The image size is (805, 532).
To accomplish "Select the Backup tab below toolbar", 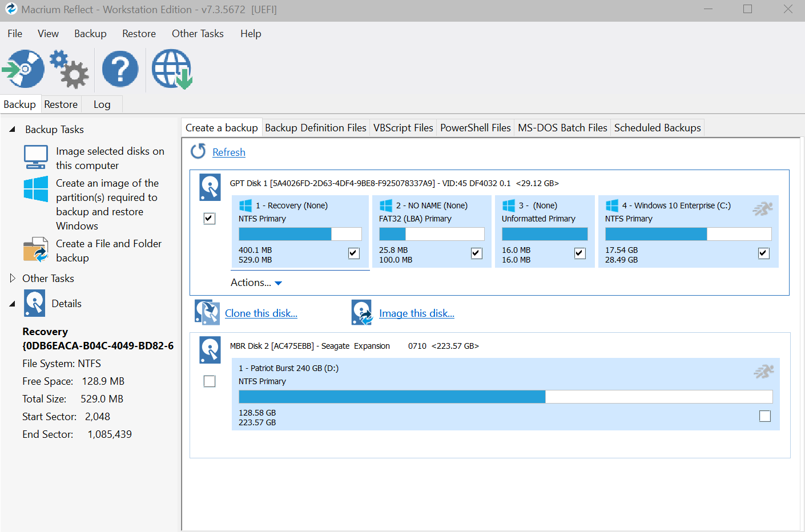I will click(20, 104).
